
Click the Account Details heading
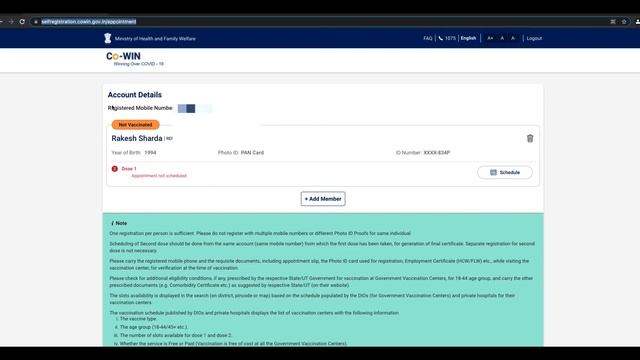point(135,95)
